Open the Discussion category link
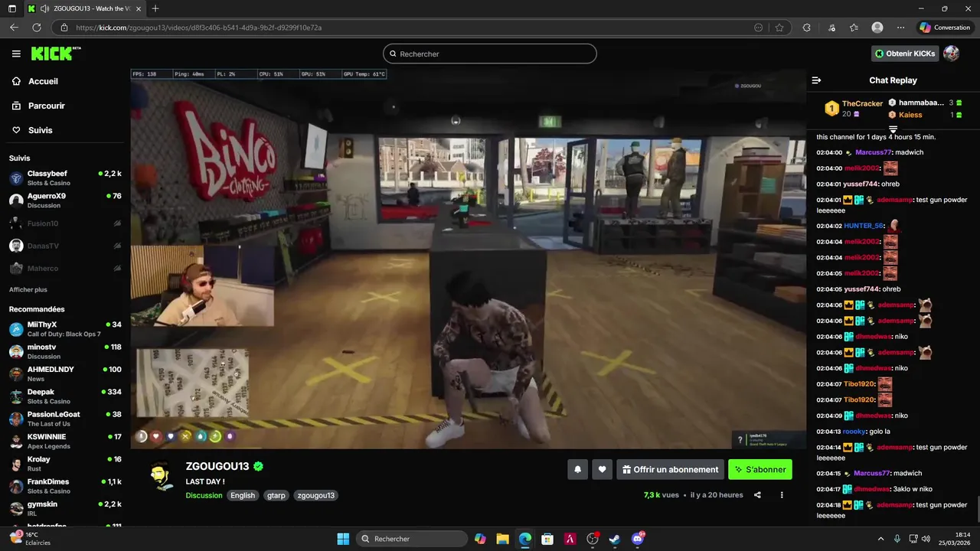Image resolution: width=980 pixels, height=551 pixels. [x=204, y=495]
